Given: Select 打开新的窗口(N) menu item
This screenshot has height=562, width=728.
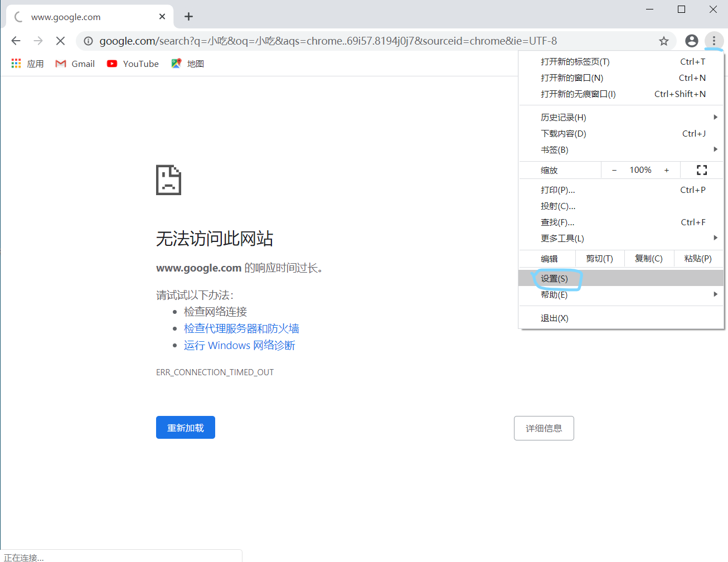Looking at the screenshot, I should pyautogui.click(x=621, y=77).
